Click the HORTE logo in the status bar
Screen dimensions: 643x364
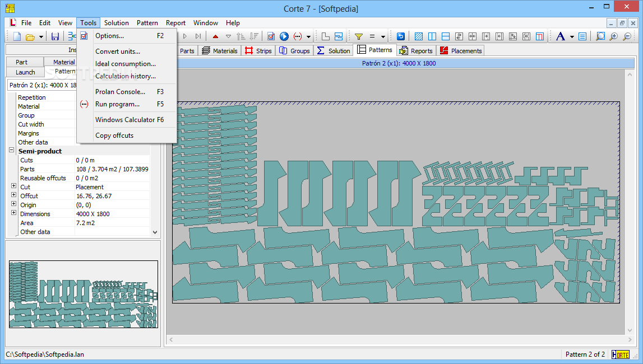coord(620,354)
